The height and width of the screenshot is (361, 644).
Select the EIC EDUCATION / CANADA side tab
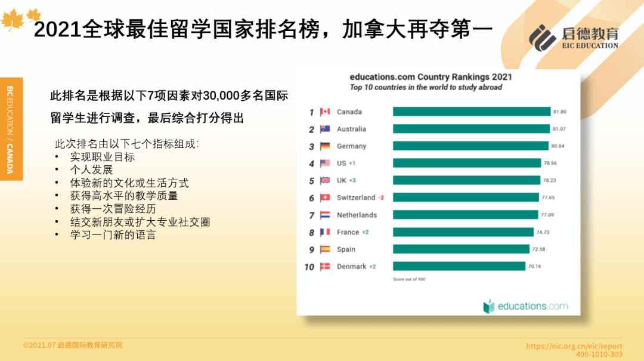tap(11, 129)
